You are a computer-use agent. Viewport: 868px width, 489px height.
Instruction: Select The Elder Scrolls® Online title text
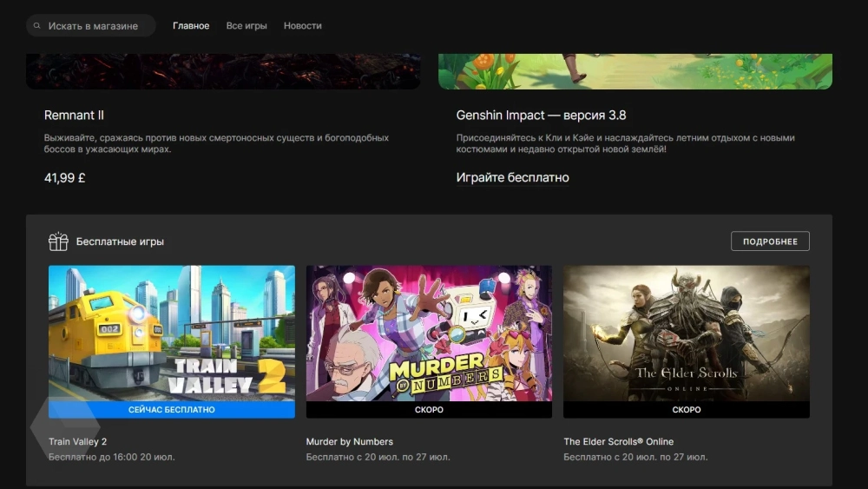pyautogui.click(x=618, y=441)
